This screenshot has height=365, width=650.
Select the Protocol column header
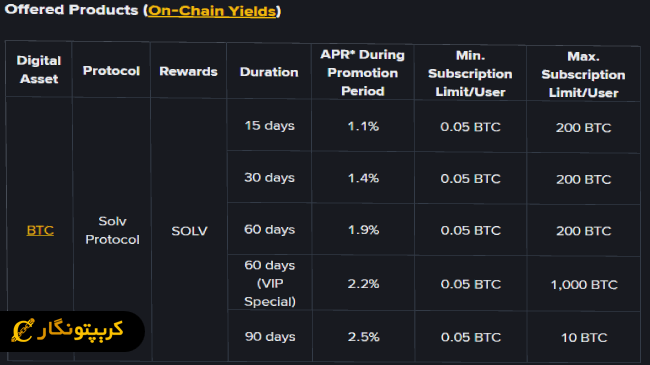pyautogui.click(x=111, y=71)
